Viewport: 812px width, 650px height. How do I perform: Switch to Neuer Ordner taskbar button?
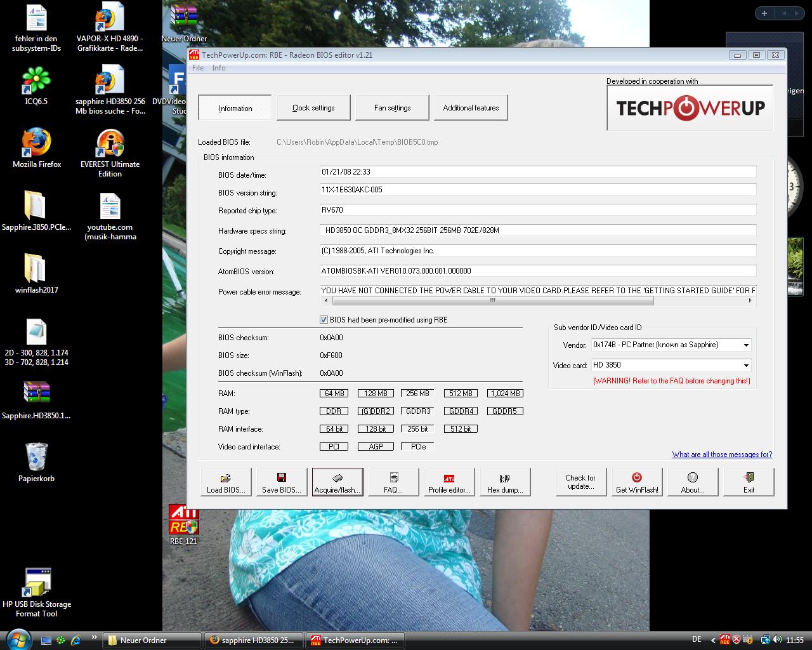(x=152, y=640)
